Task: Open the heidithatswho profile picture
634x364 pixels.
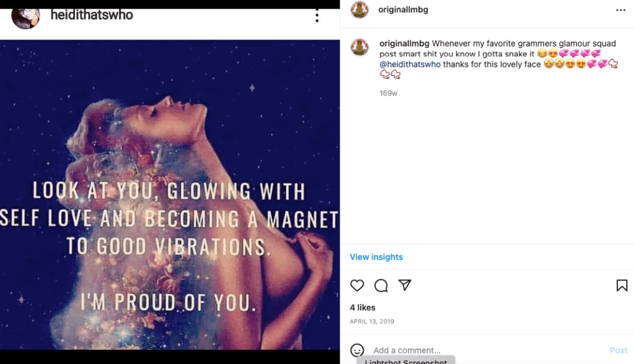Action: 25,15
